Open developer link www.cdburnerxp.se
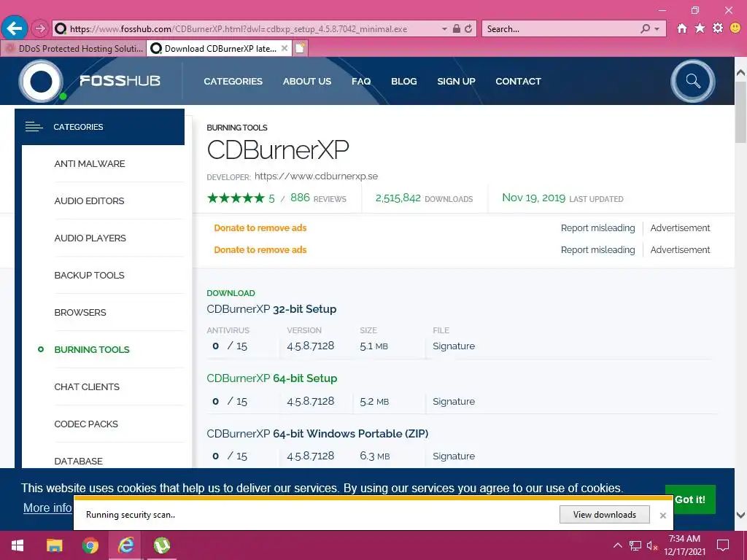Viewport: 747px width, 560px height. [317, 176]
